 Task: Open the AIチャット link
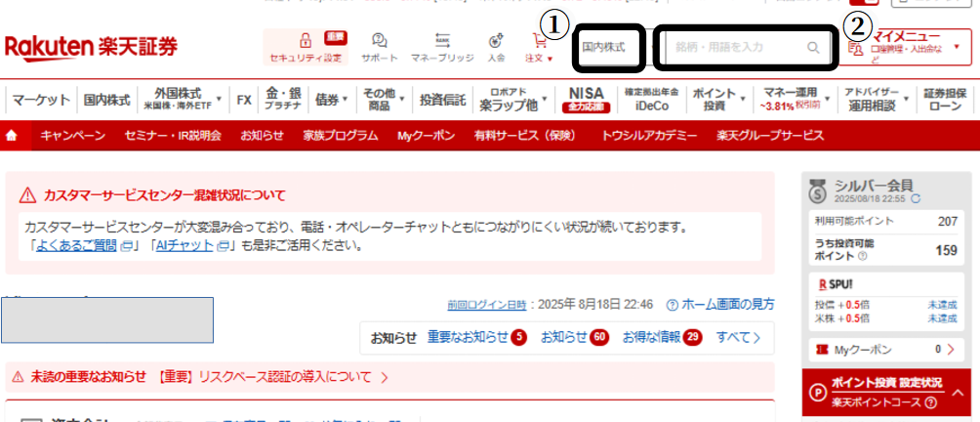[184, 246]
